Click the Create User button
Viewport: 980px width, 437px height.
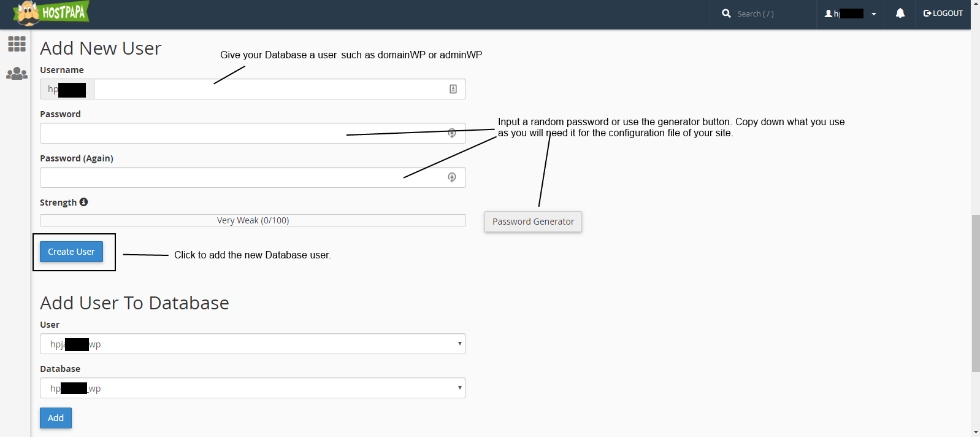click(71, 252)
